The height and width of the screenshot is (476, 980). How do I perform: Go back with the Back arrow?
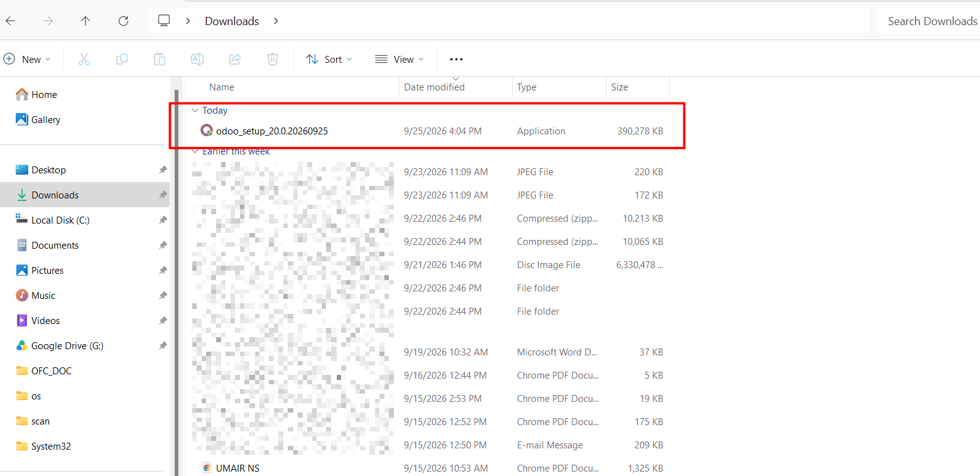tap(11, 21)
